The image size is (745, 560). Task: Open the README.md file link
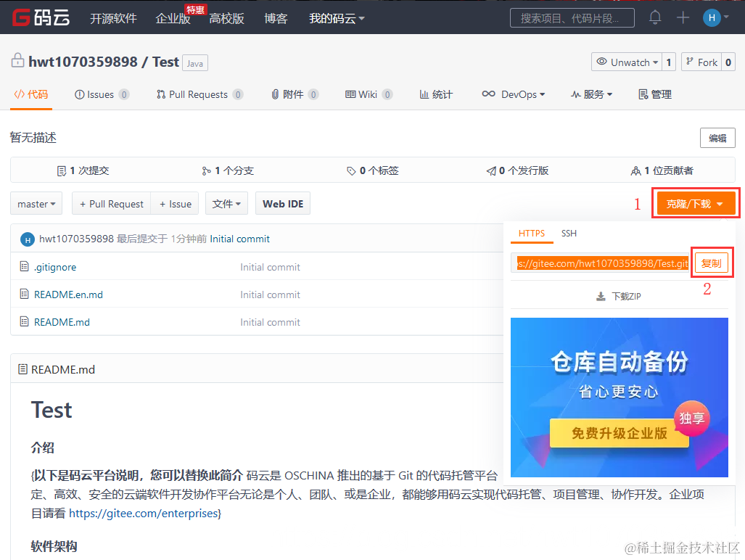pyautogui.click(x=62, y=322)
